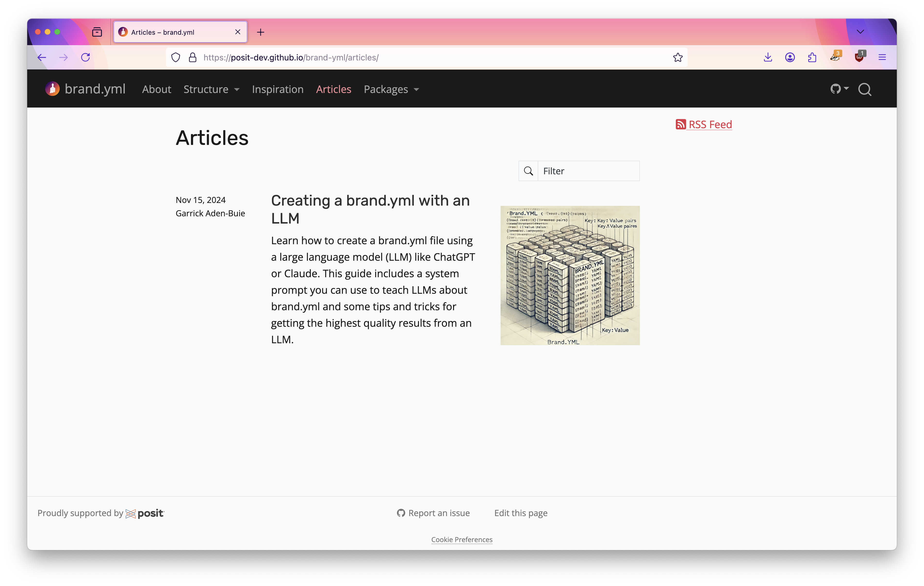The height and width of the screenshot is (586, 924).
Task: Reload the page
Action: (x=86, y=58)
